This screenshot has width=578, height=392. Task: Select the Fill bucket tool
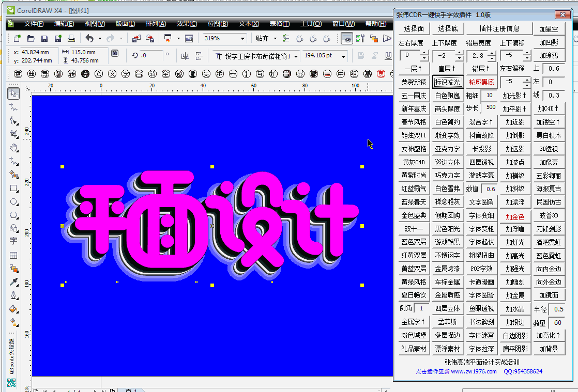click(x=13, y=309)
